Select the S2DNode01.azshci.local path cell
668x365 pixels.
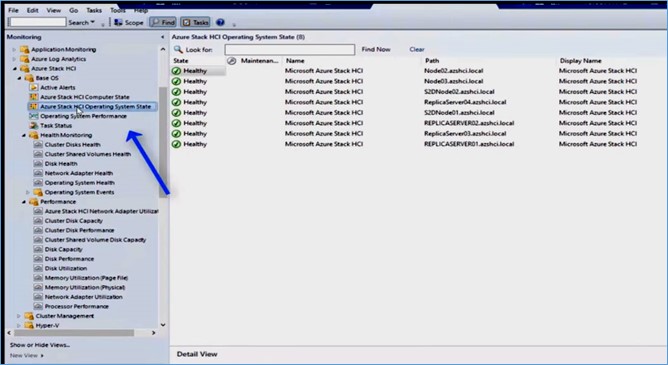[459, 113]
